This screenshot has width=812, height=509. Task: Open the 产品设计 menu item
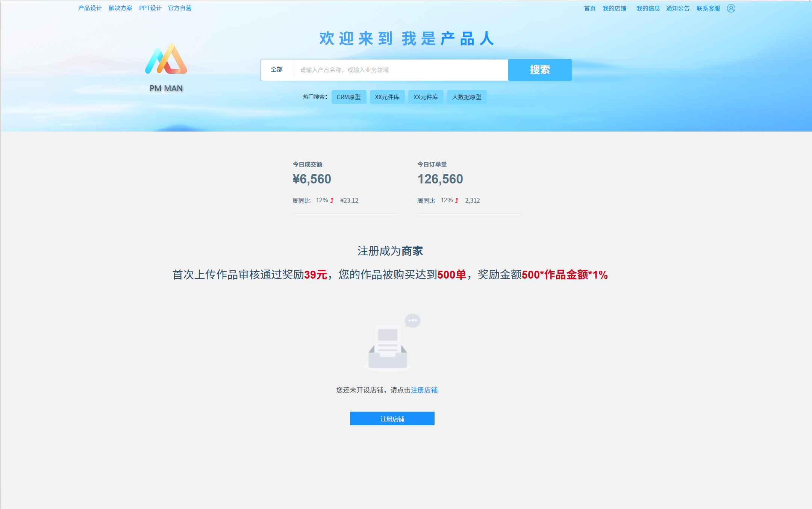tap(90, 8)
